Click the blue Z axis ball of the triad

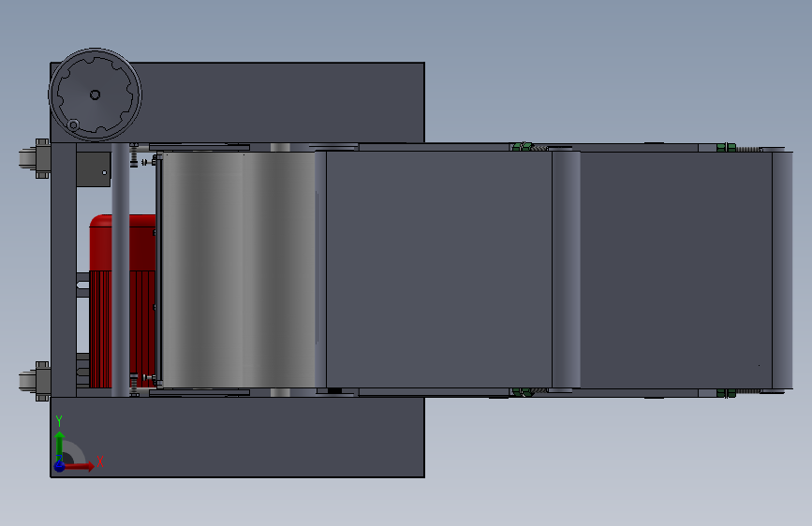coord(60,466)
